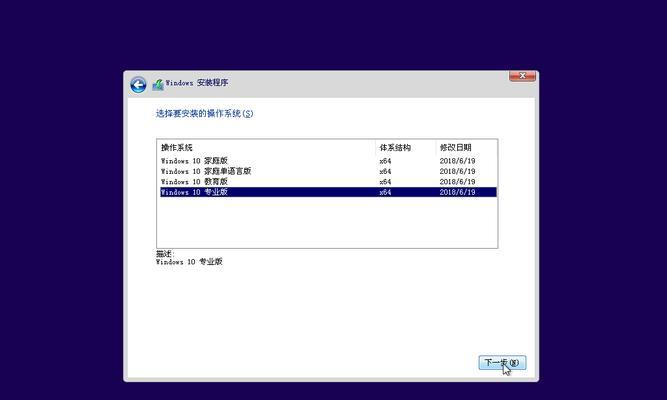Close the Windows 安装程序 dialog
This screenshot has height=400, width=667.
pos(522,76)
